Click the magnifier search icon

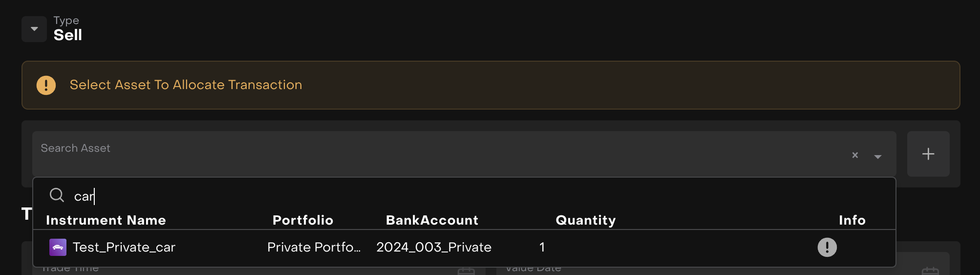click(57, 195)
